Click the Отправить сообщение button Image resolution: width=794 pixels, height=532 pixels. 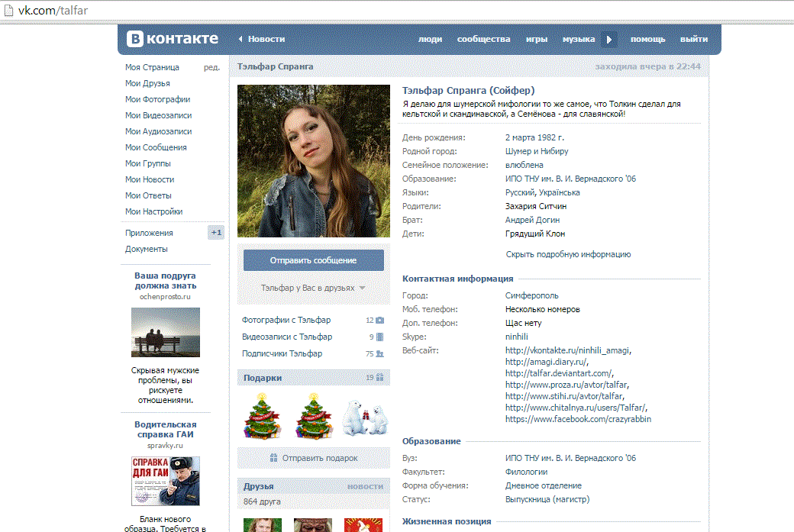click(314, 260)
